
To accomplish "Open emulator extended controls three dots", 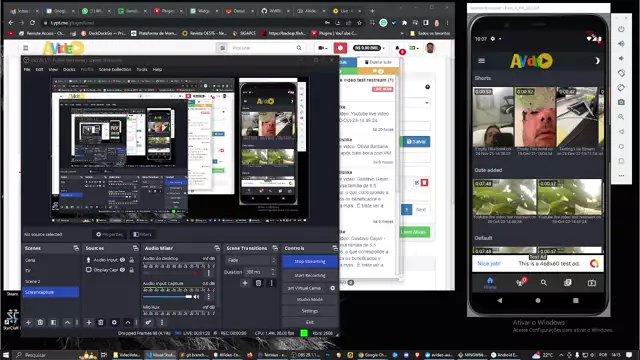I will pyautogui.click(x=621, y=176).
